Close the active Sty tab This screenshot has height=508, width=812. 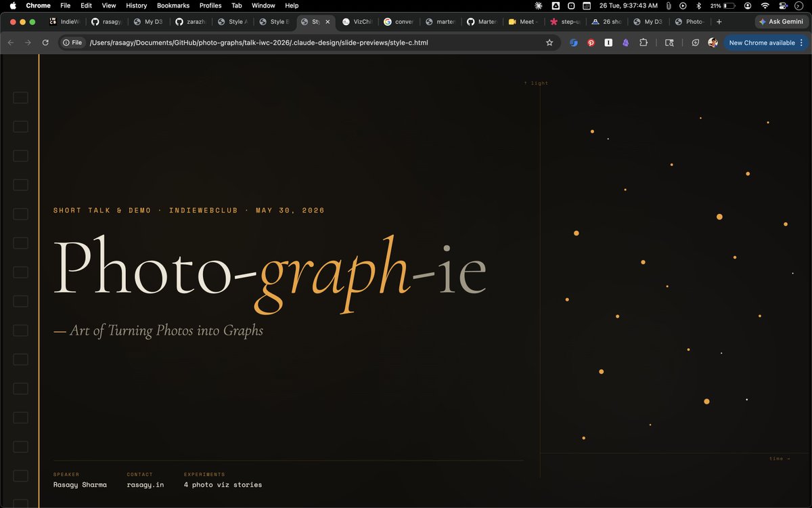point(329,22)
